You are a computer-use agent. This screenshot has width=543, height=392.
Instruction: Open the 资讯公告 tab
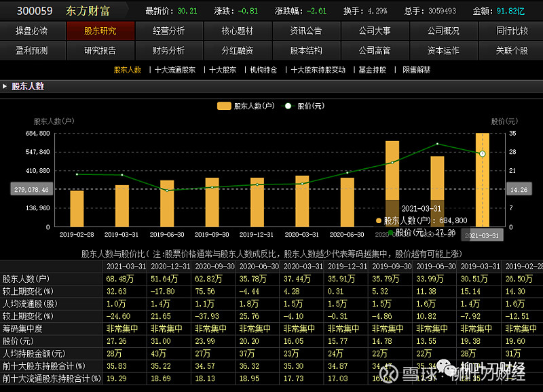[x=306, y=31]
